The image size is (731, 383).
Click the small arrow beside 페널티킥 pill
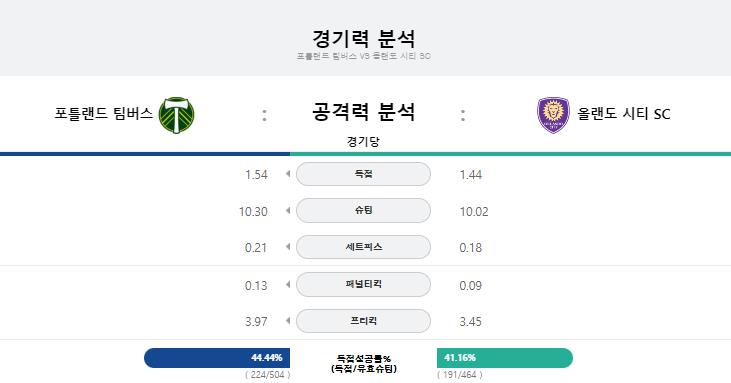(x=288, y=284)
